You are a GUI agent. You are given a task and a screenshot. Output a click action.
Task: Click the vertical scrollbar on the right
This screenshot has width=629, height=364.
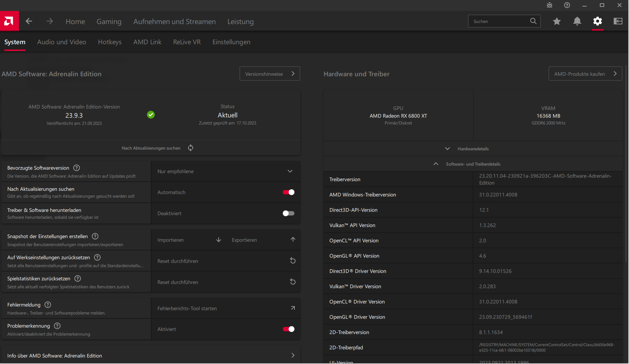pyautogui.click(x=626, y=164)
